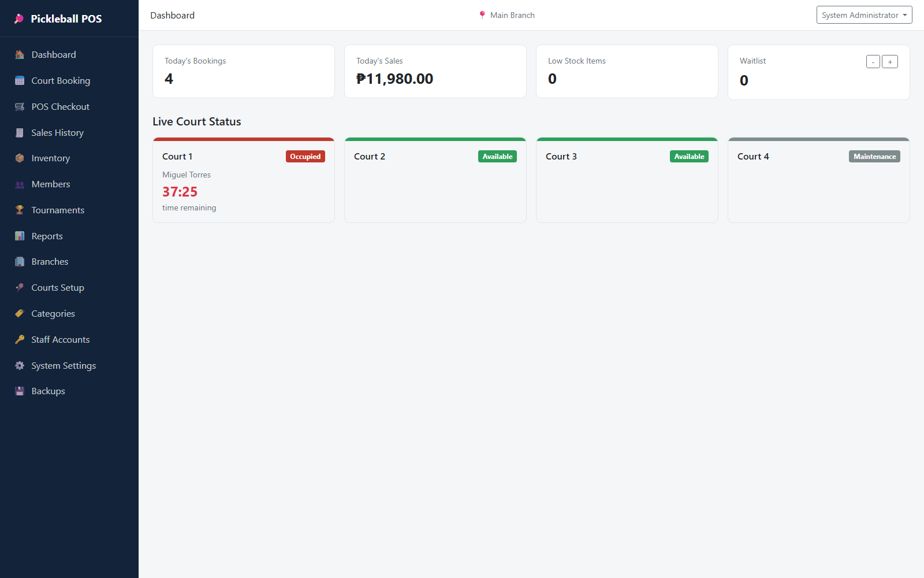Screen dimensions: 924x578
Task: Click the Waitlist label
Action: click(x=752, y=61)
